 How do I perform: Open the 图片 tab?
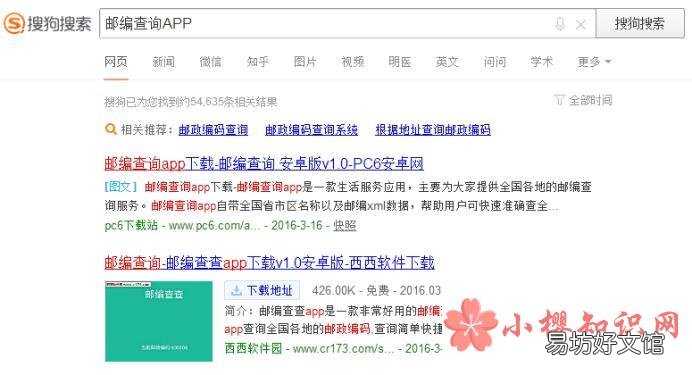305,62
